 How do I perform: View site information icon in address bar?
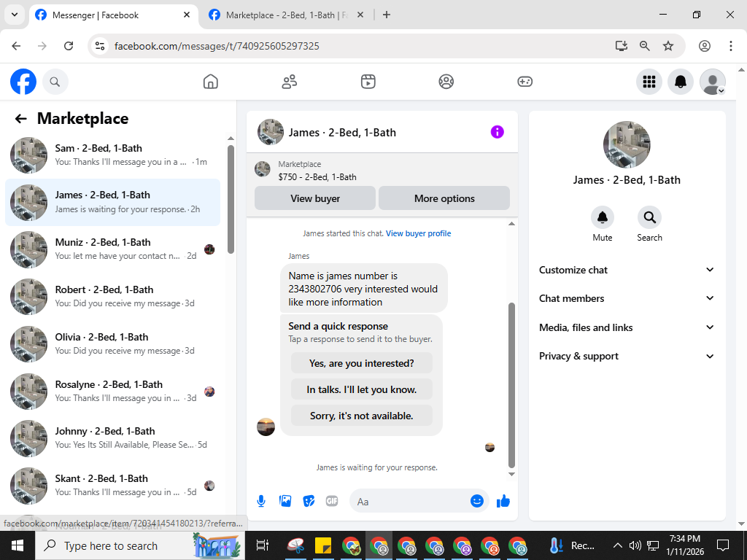pyautogui.click(x=99, y=46)
